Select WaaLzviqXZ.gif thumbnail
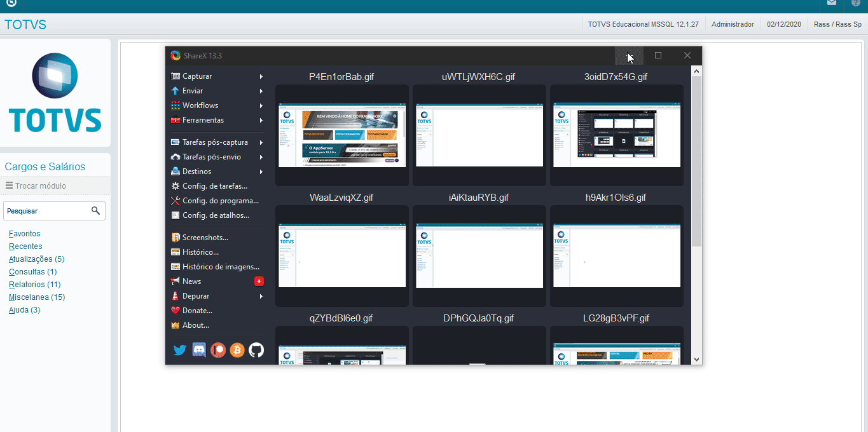Viewport: 868px width, 432px height. pyautogui.click(x=342, y=255)
